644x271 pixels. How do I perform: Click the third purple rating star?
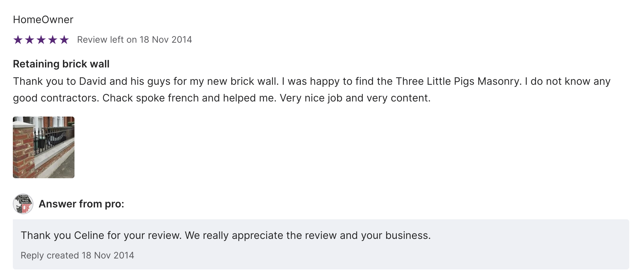pyautogui.click(x=41, y=40)
